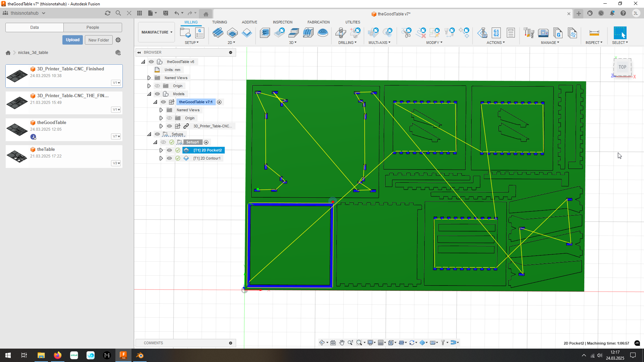This screenshot has height=362, width=644.
Task: Open the MODIFY dropdown menu
Action: 434,43
